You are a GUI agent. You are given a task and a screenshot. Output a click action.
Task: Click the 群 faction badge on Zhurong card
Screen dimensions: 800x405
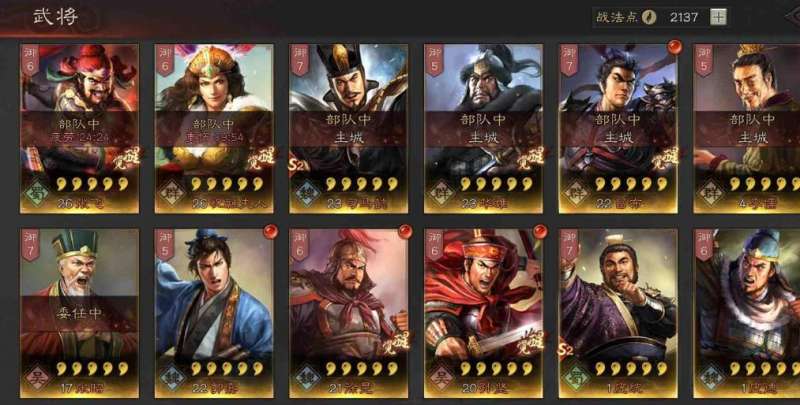(x=169, y=193)
